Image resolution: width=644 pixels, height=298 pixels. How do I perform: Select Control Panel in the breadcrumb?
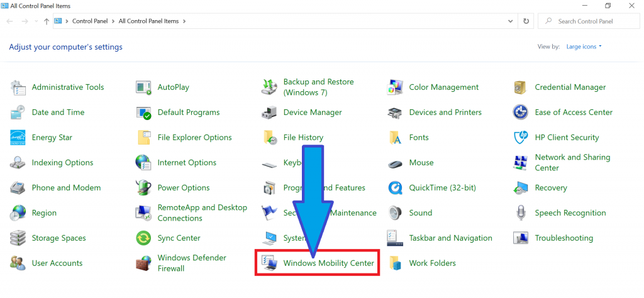pyautogui.click(x=90, y=21)
